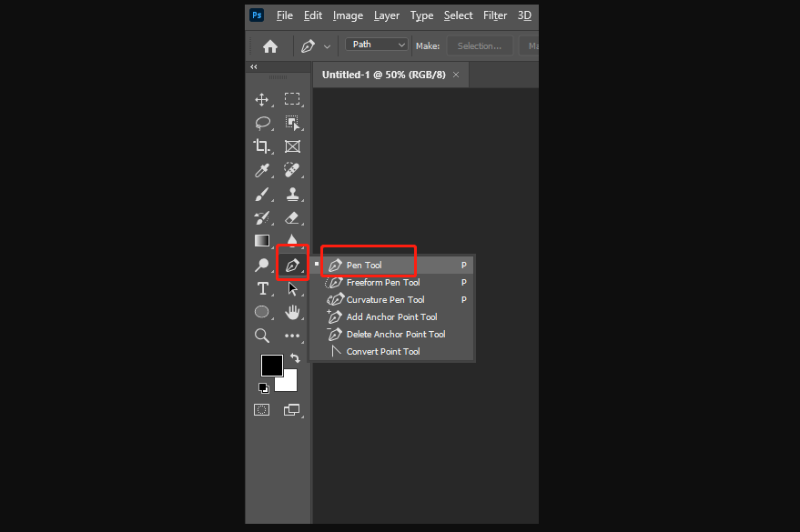Select the Ellipse shape tool
Screen dimensions: 800x532
point(262,312)
